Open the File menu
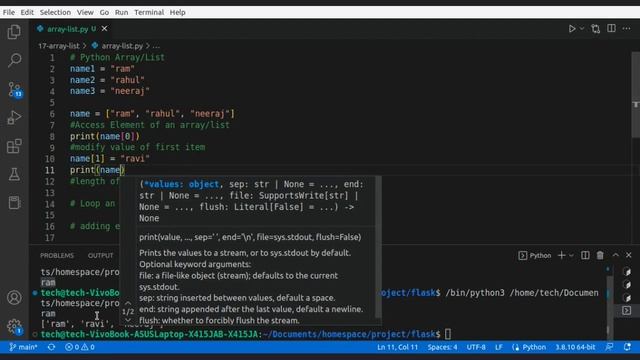Viewport: 640px width, 360px height. click(x=9, y=12)
